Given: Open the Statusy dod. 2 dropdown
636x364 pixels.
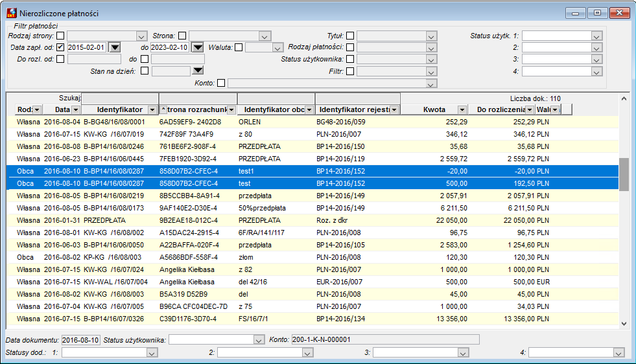Looking at the screenshot, I should pos(307,353).
